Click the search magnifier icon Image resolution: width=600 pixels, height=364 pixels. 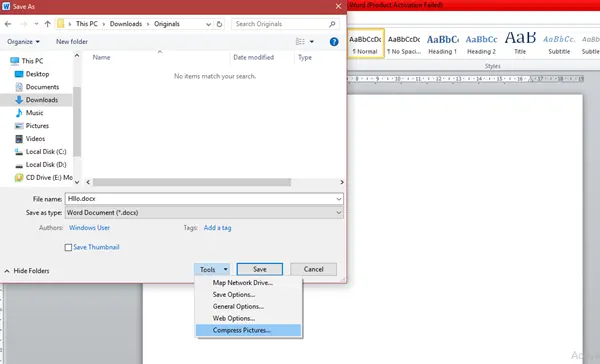[x=332, y=24]
